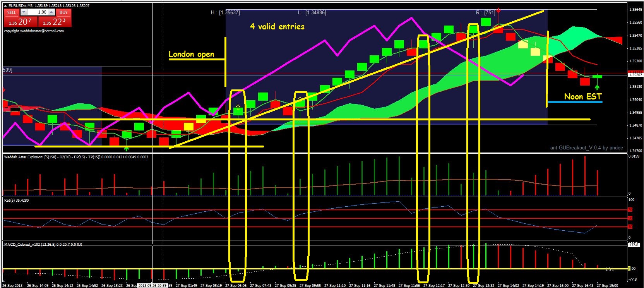Click the BUY button
Screen dimensions: 644x288
[63, 12]
